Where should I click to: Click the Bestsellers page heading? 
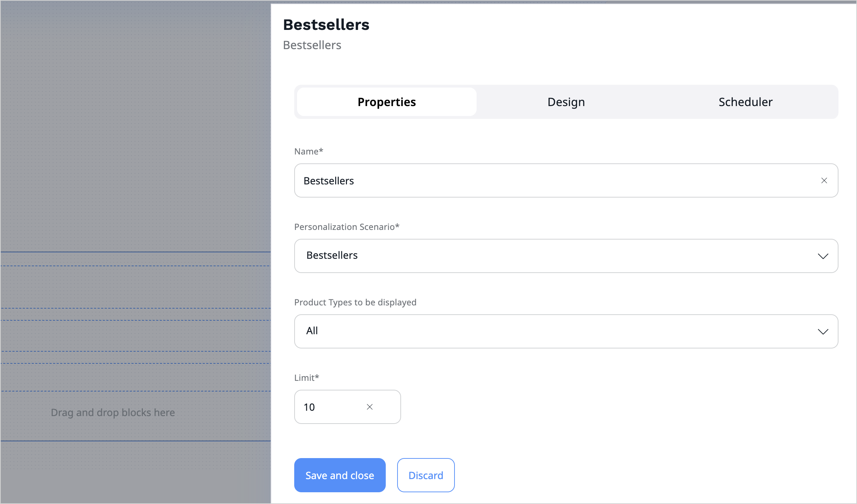click(x=326, y=24)
